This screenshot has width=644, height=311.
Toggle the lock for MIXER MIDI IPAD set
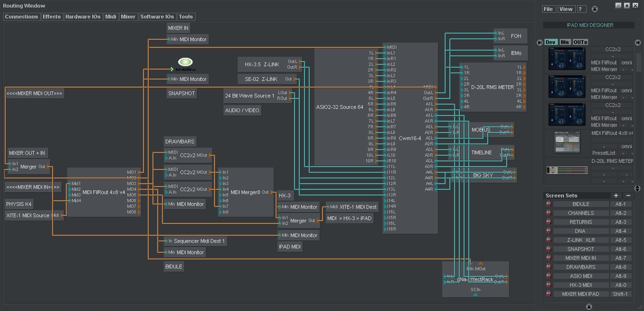point(548,294)
